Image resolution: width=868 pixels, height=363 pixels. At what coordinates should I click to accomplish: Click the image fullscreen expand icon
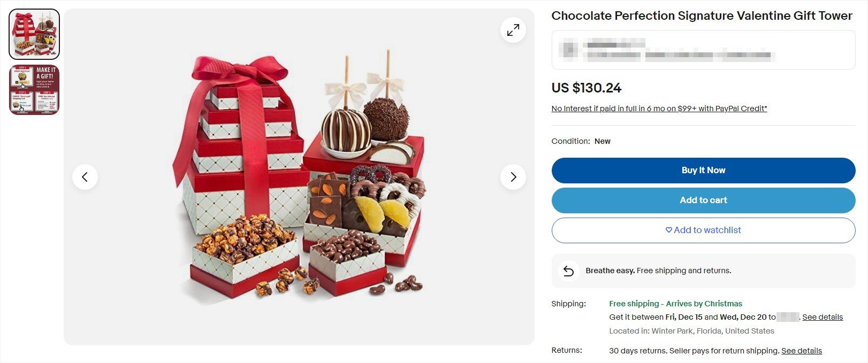point(513,30)
